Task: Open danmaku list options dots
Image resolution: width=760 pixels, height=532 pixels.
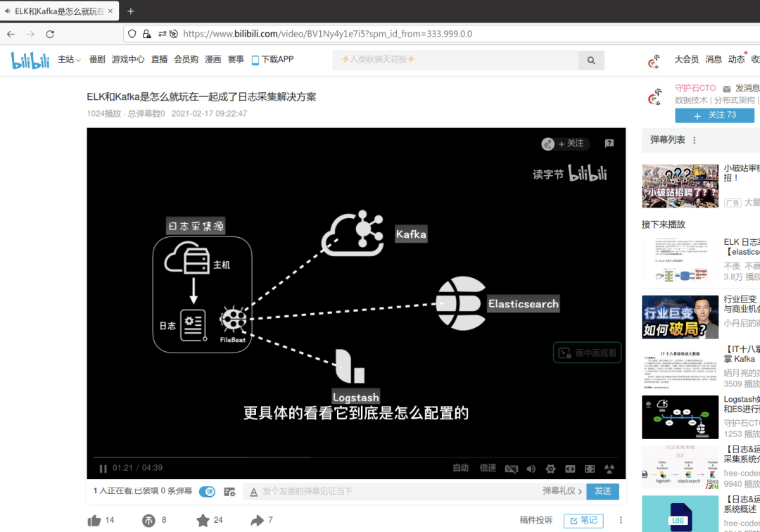Action: click(x=695, y=140)
